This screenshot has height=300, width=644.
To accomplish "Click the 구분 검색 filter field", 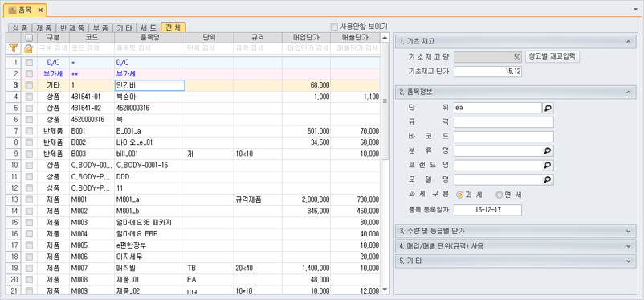I will coord(53,48).
